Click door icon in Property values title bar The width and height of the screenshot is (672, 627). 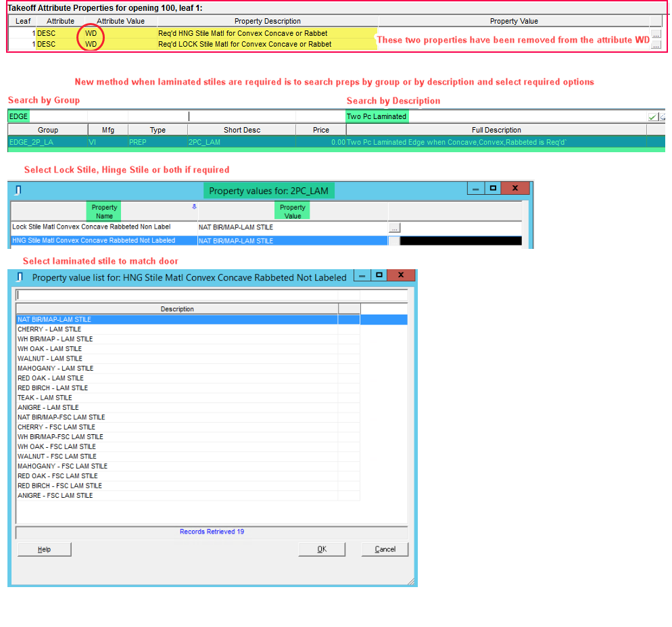coord(18,190)
